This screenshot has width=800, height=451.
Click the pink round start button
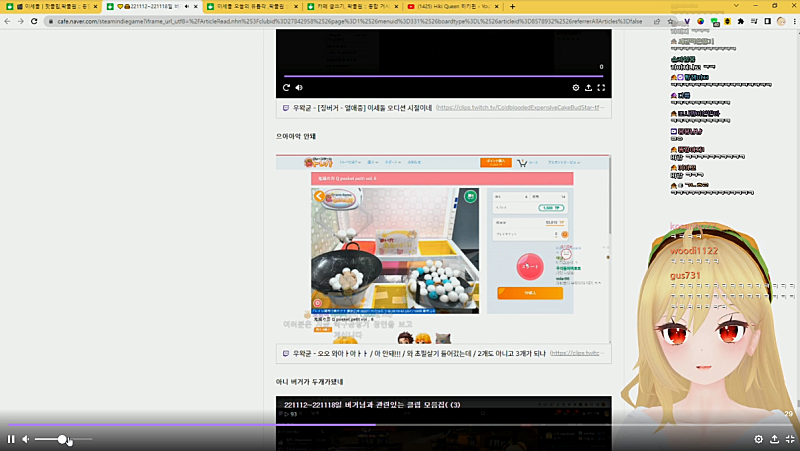tap(530, 266)
